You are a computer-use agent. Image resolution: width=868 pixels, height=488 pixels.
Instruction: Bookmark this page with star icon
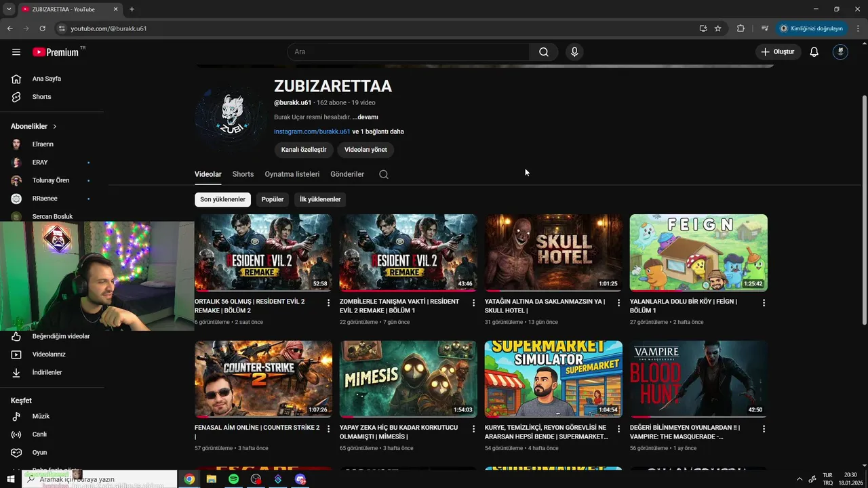point(717,28)
